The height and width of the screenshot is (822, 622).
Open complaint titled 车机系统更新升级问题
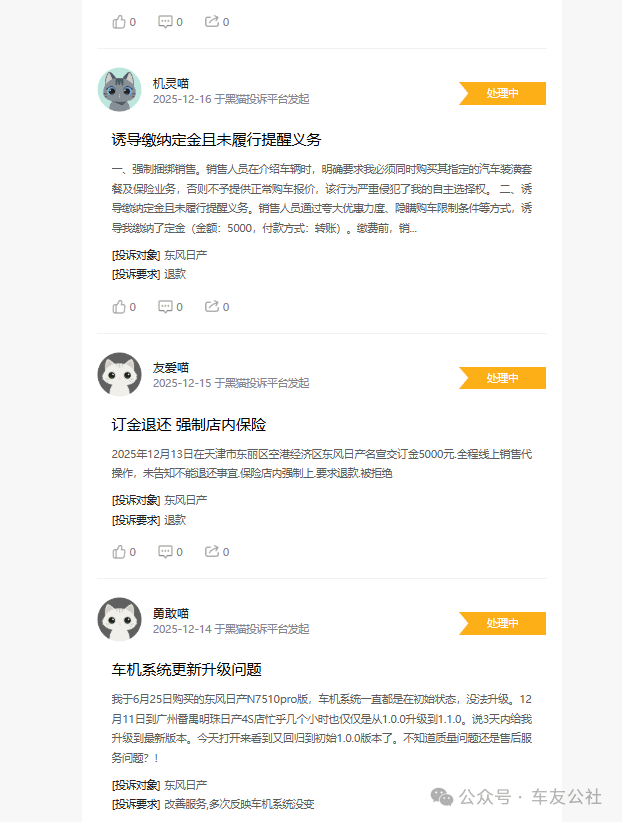pos(186,669)
